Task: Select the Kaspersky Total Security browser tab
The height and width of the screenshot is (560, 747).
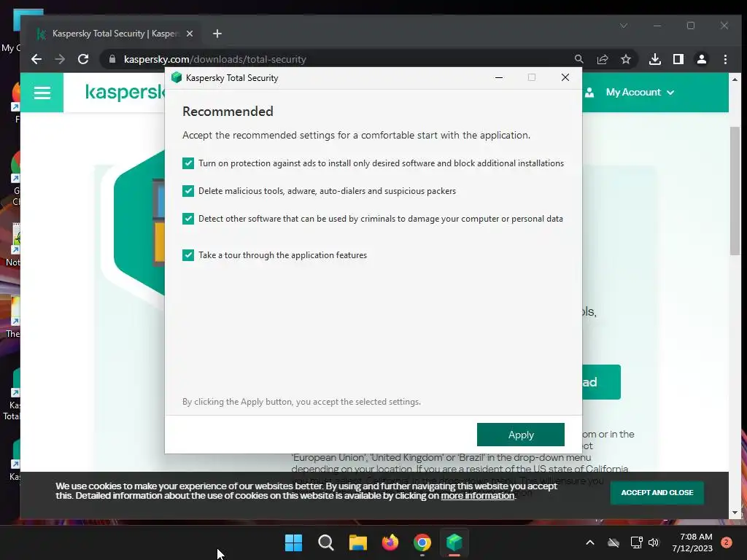Action: click(115, 34)
